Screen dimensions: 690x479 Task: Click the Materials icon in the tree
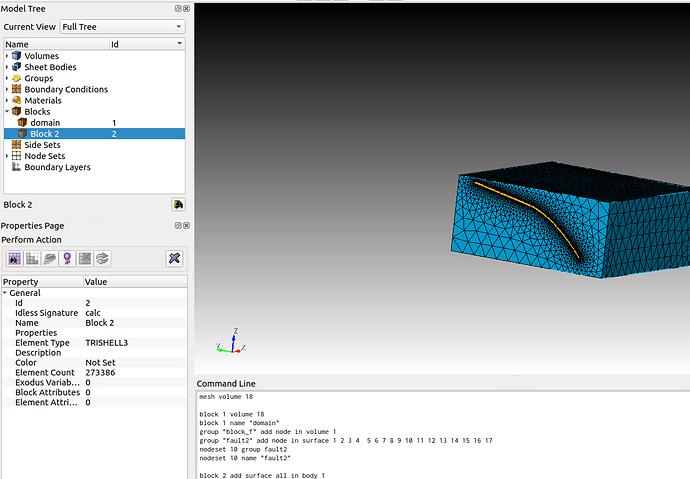16,100
